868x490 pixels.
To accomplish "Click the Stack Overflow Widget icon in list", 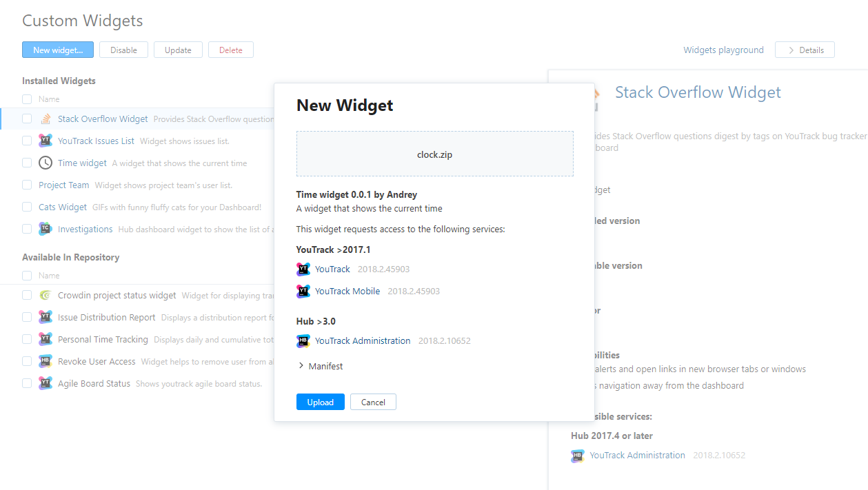I will (x=46, y=119).
